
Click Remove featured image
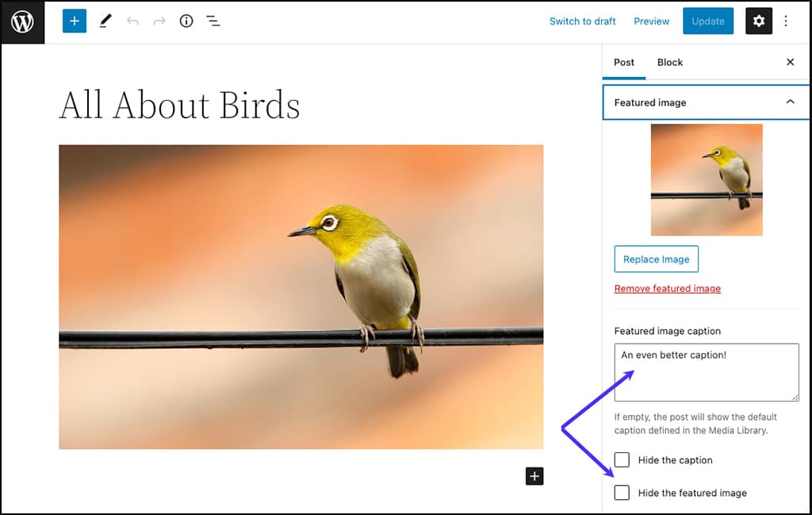tap(667, 288)
